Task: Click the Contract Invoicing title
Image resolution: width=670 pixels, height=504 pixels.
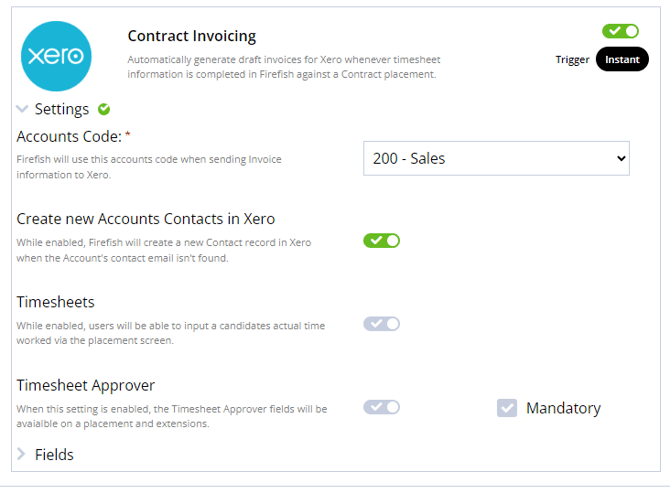Action: pyautogui.click(x=192, y=36)
